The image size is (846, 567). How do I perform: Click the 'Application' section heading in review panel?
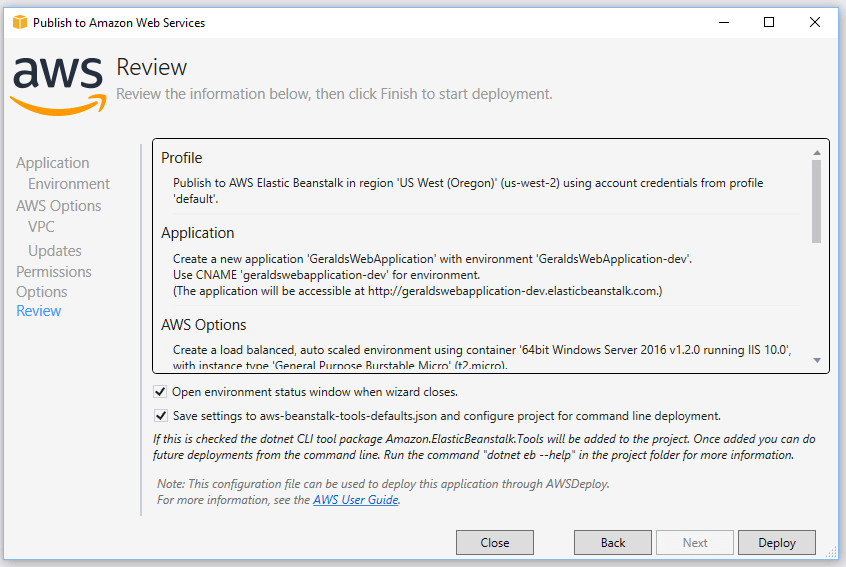pos(197,233)
